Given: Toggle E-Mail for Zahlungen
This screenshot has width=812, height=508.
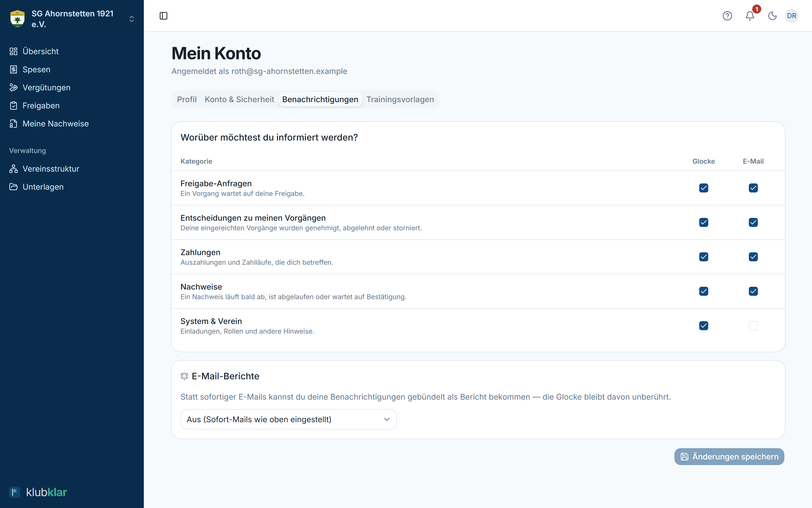Looking at the screenshot, I should click(x=753, y=257).
